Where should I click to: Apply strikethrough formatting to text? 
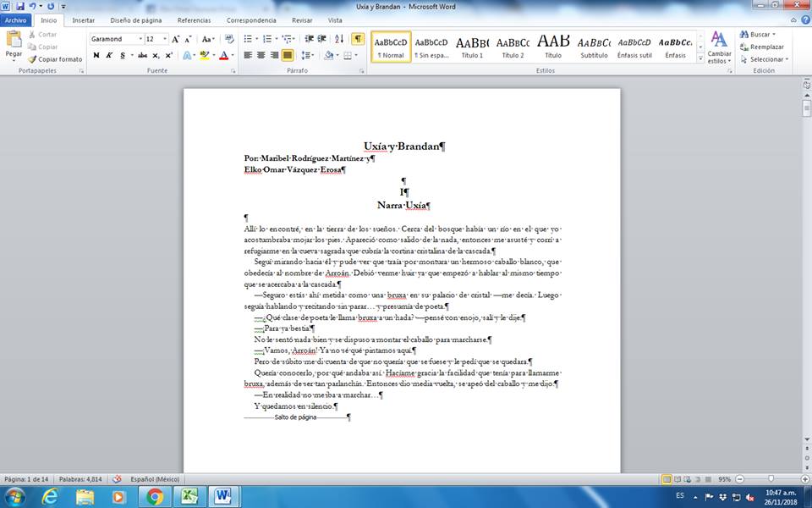coord(141,55)
